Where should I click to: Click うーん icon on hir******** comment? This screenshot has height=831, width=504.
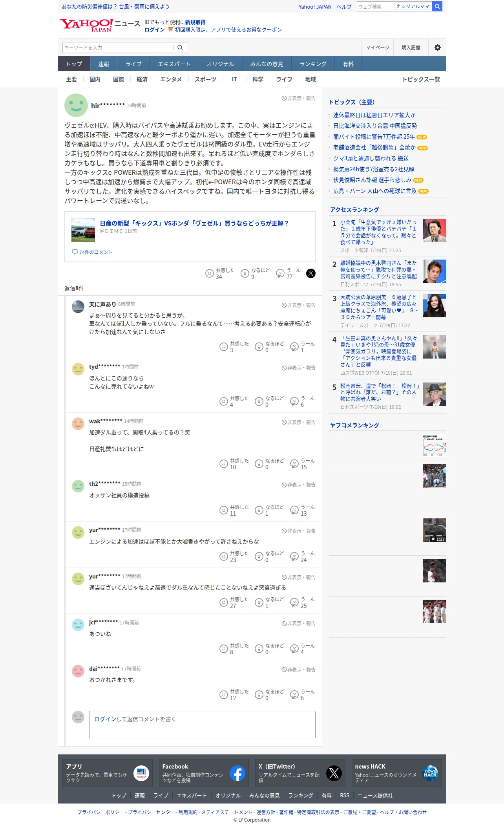pos(280,273)
